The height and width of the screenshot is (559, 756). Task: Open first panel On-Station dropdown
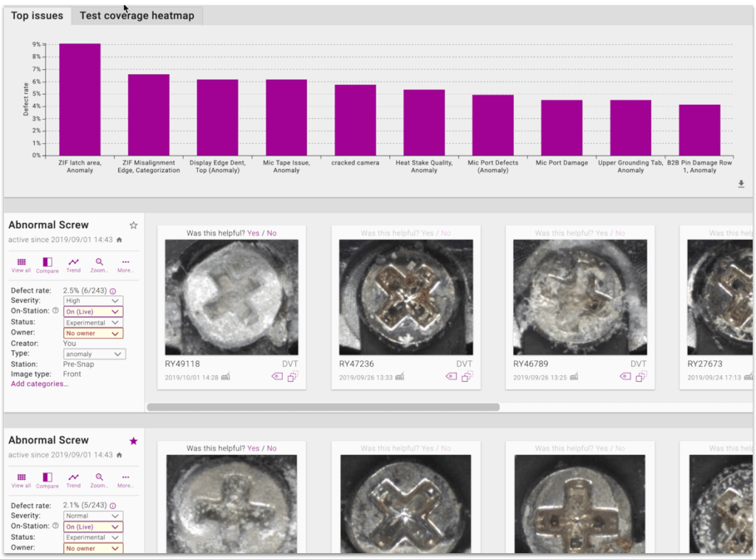[93, 312]
